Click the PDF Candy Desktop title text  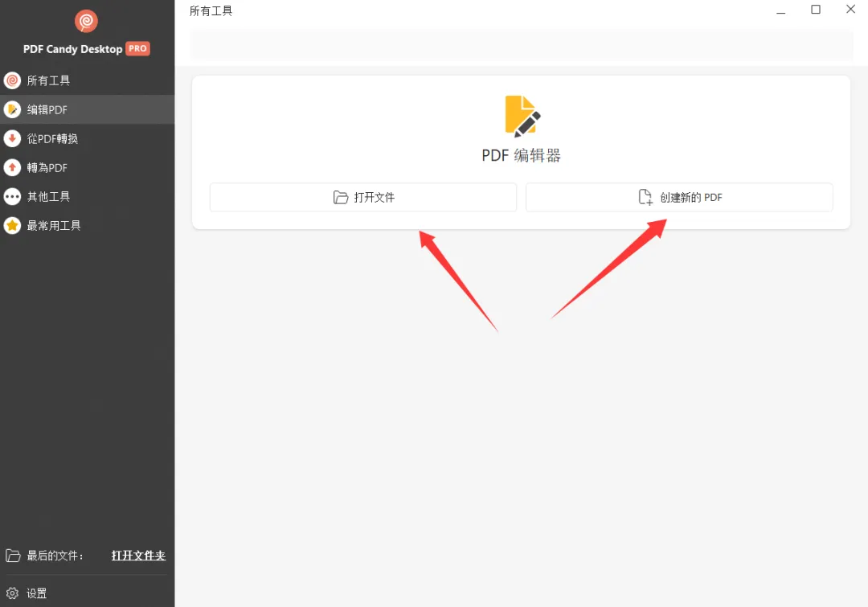pyautogui.click(x=72, y=49)
